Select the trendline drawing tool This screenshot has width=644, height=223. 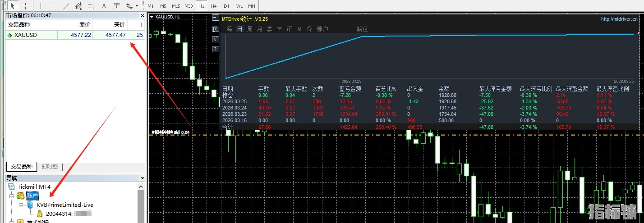pos(66,6)
